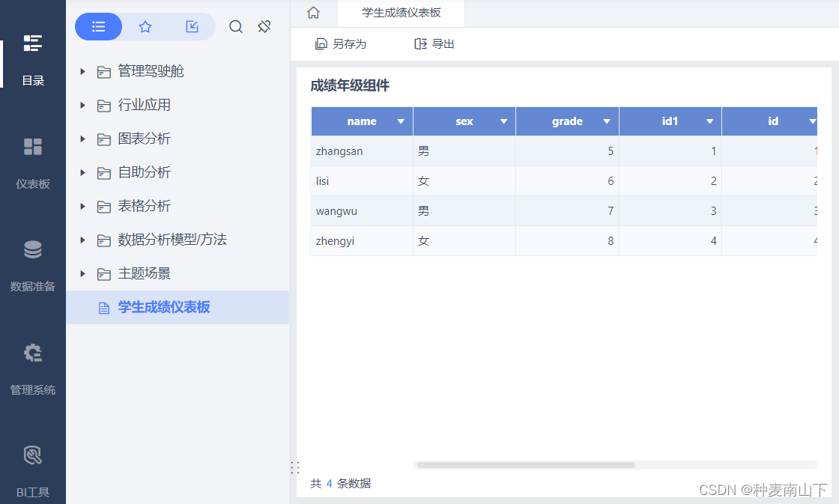This screenshot has width=839, height=504.
Task: Open the name column filter dropdown
Action: point(401,121)
